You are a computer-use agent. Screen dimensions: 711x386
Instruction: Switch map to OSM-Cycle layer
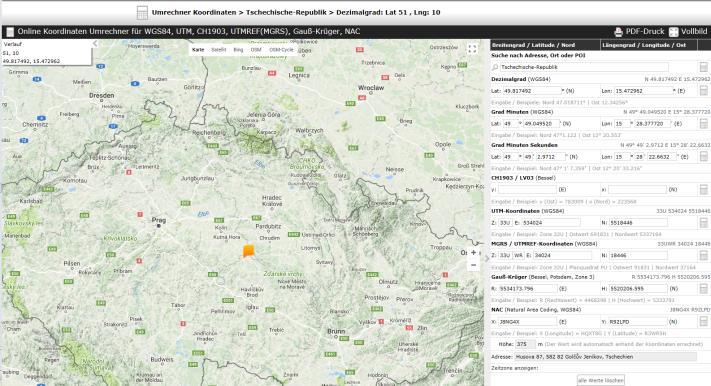(281, 50)
